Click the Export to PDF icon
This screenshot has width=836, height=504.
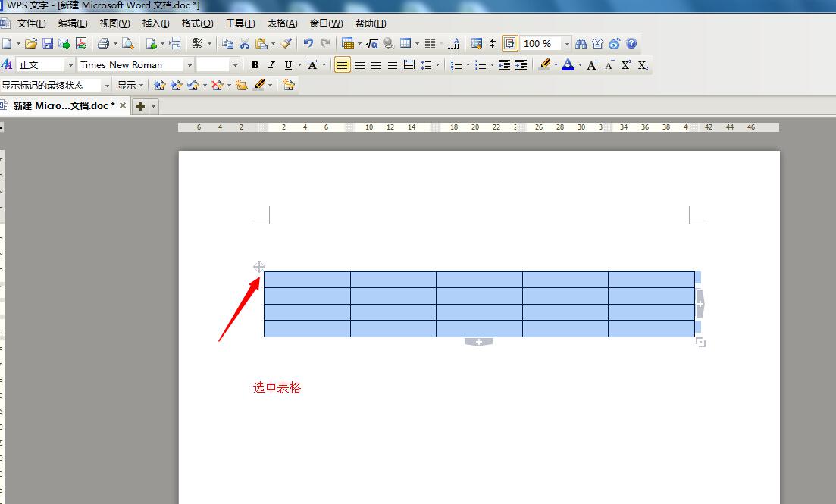click(80, 44)
